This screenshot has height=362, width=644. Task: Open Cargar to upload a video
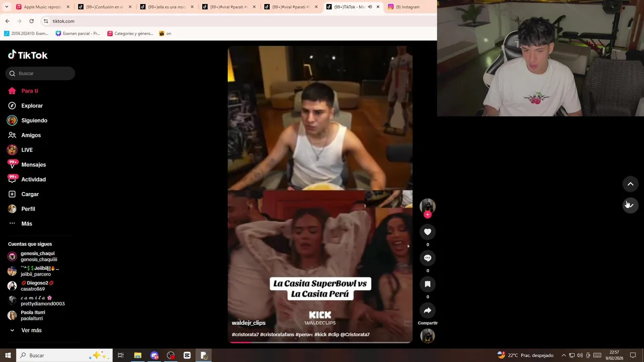click(x=23, y=194)
